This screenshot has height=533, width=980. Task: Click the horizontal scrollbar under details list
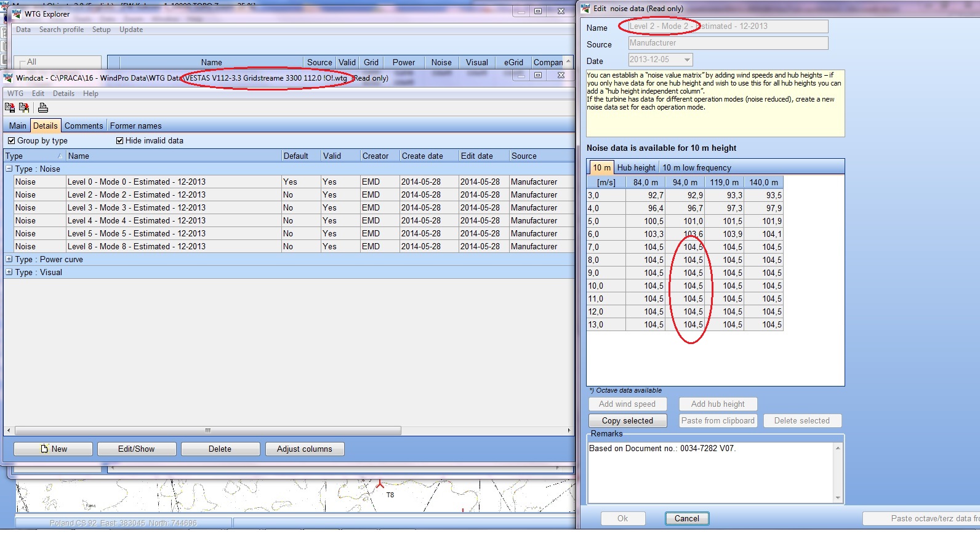click(207, 431)
